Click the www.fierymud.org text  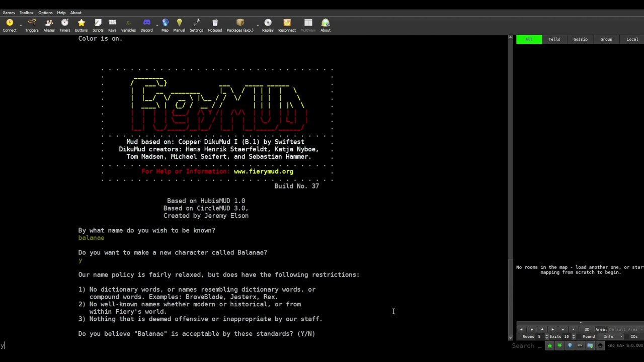click(264, 171)
